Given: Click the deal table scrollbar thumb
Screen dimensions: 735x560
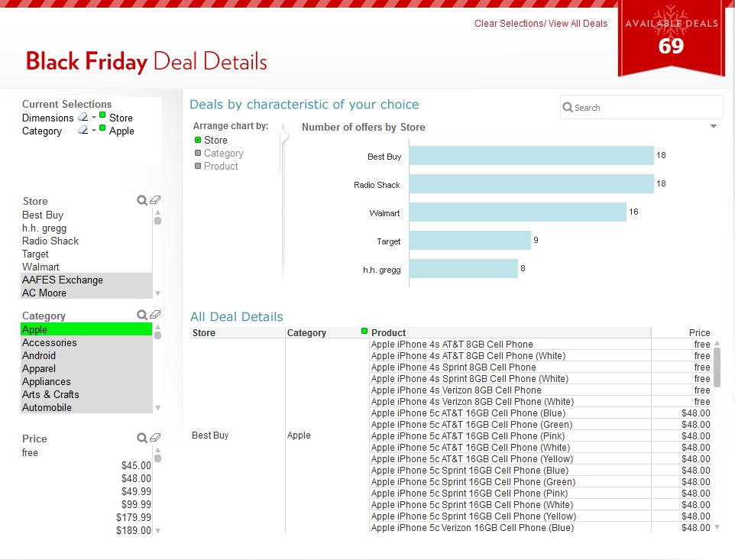Looking at the screenshot, I should [x=717, y=367].
